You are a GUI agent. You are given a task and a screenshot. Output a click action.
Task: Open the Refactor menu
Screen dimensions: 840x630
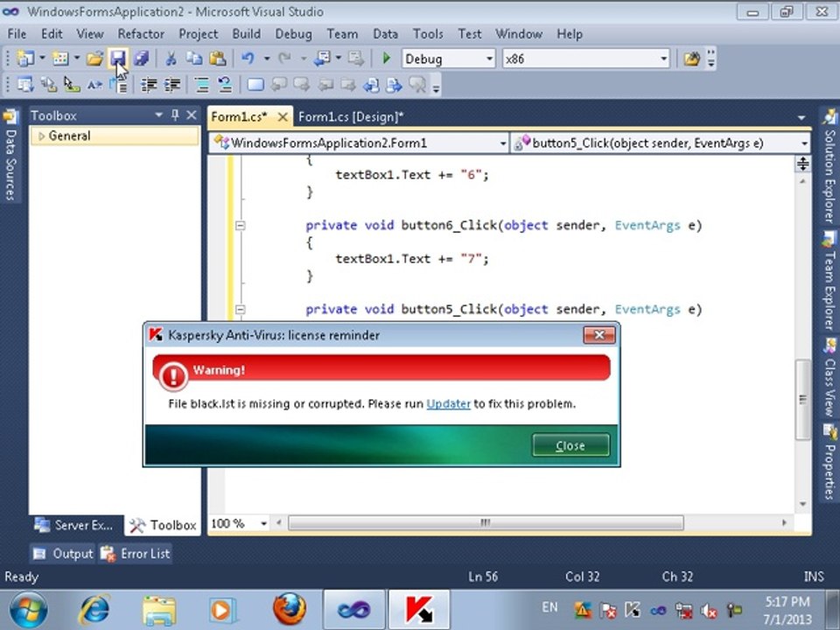pyautogui.click(x=141, y=34)
